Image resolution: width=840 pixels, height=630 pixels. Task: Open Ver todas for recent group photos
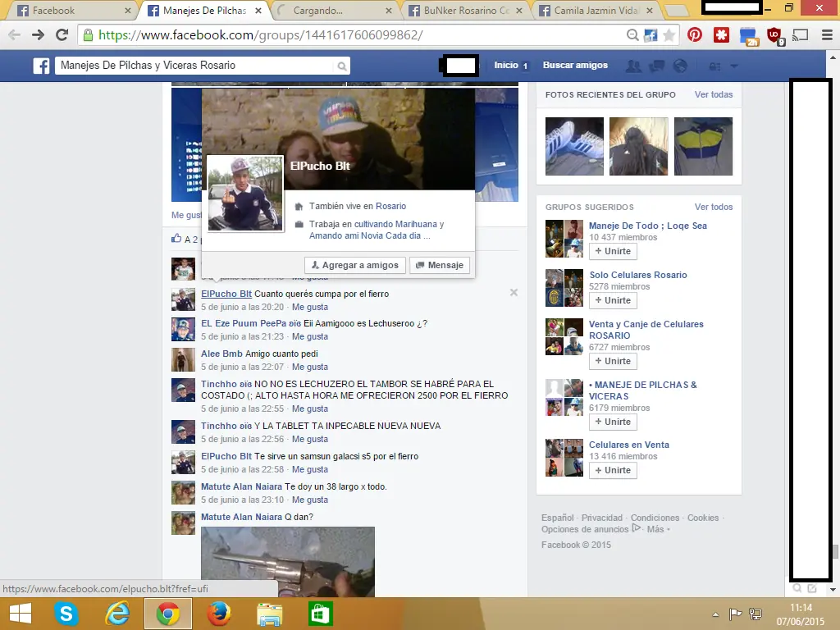tap(713, 94)
